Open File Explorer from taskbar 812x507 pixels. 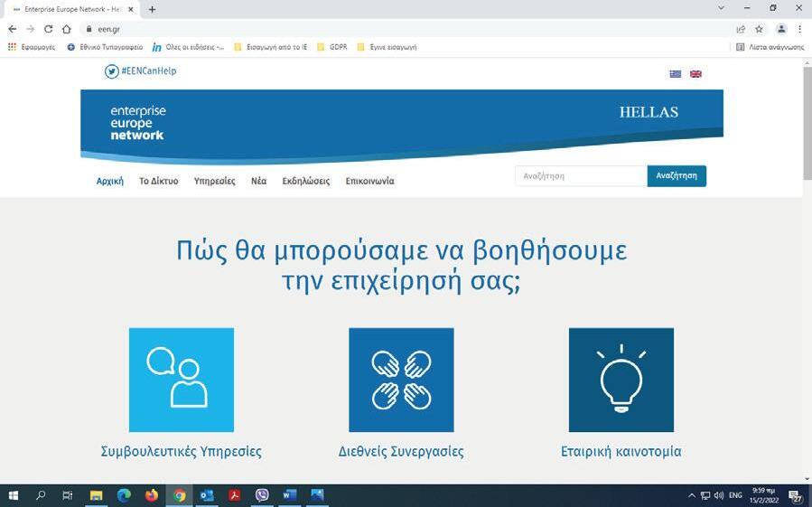(96, 495)
